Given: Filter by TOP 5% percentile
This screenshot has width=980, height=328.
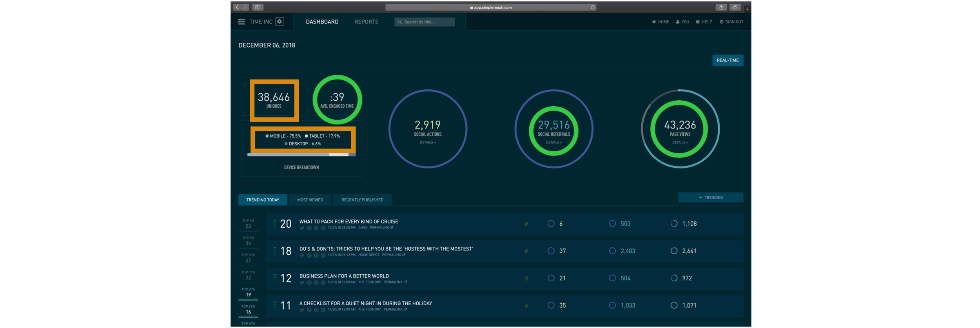Looking at the screenshot, I should pos(248,241).
